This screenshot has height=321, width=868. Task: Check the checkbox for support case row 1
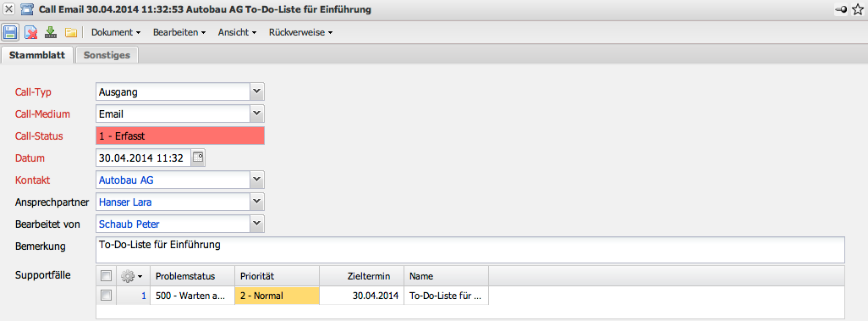(107, 296)
